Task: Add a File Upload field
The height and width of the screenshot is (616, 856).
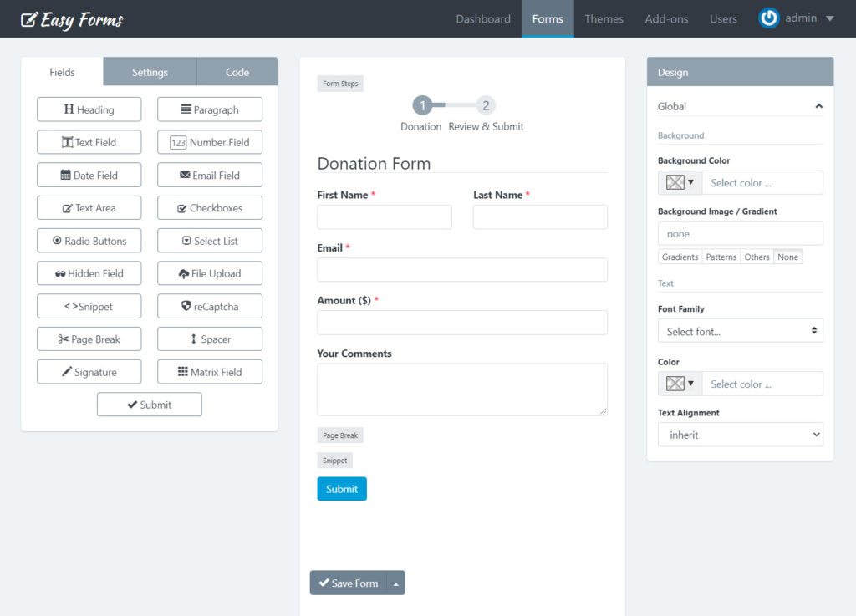Action: [x=210, y=273]
